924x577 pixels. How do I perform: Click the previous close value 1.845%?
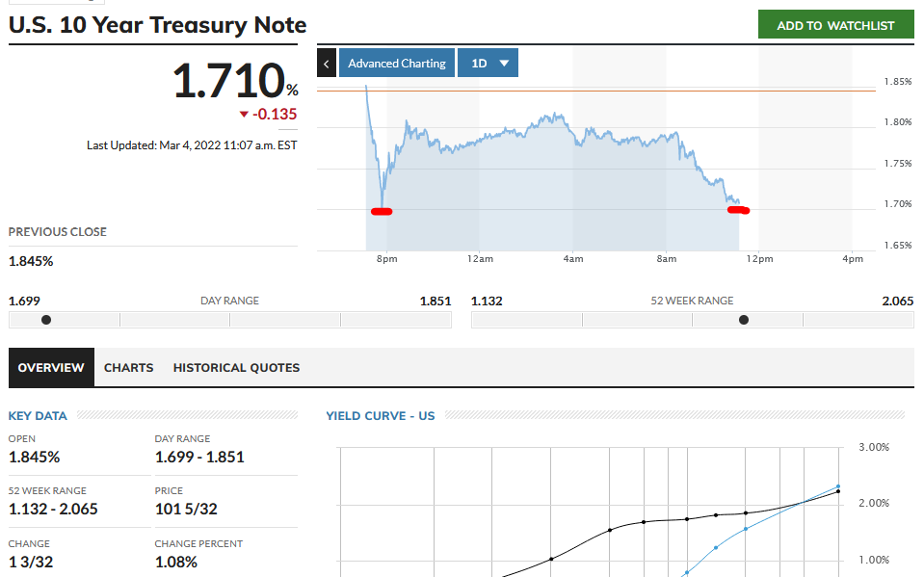coord(31,261)
